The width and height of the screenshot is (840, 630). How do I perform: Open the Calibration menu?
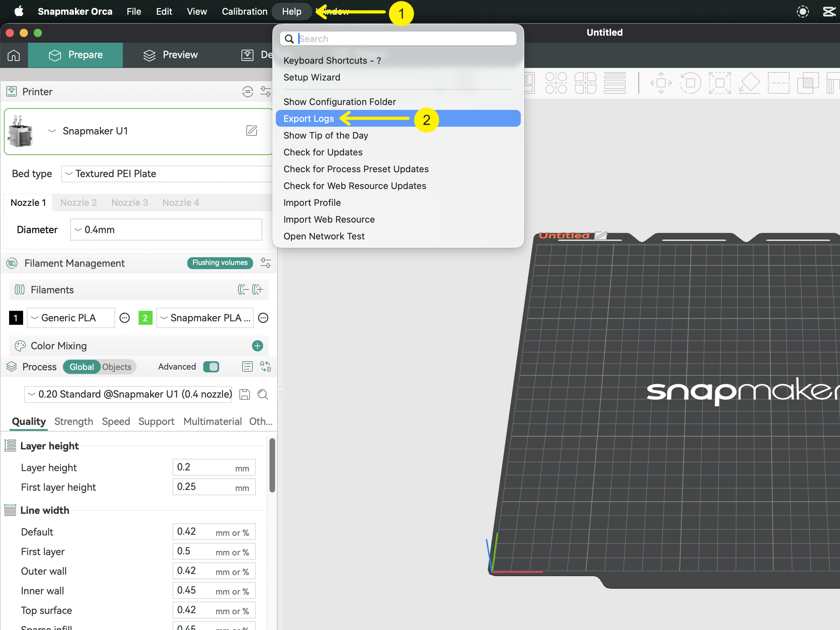[244, 12]
